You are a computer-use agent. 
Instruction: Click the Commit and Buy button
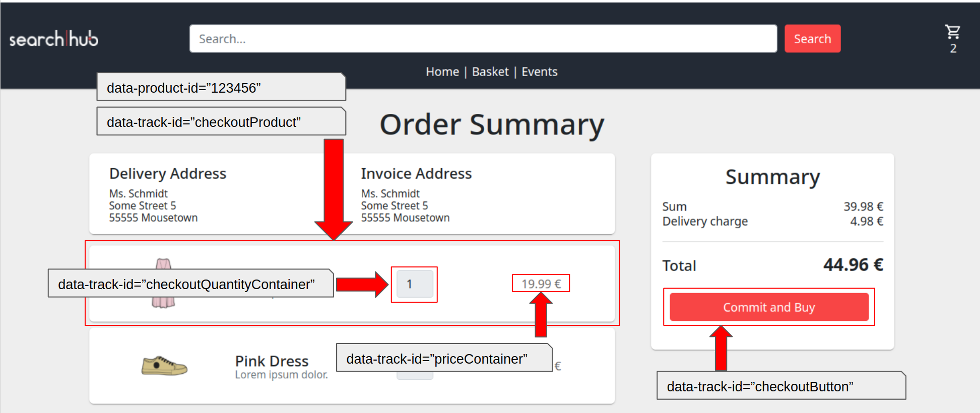(769, 307)
